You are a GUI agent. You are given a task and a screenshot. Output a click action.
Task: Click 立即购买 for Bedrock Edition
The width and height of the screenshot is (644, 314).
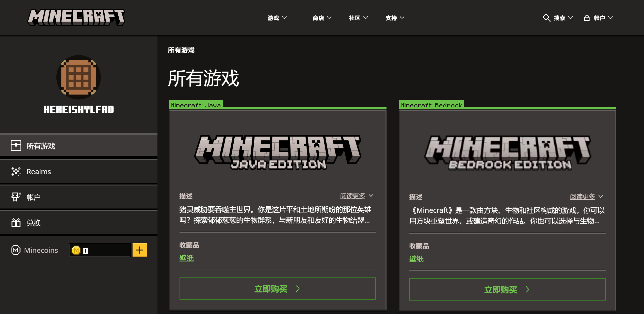click(x=507, y=289)
